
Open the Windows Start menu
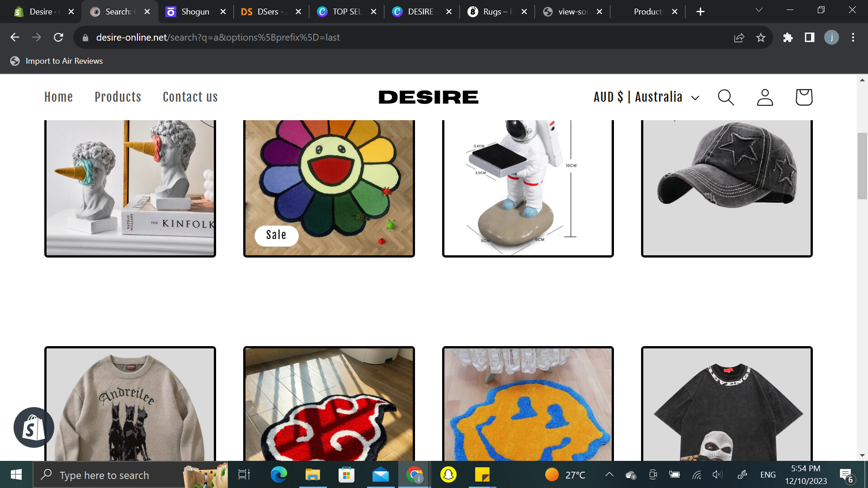16,475
